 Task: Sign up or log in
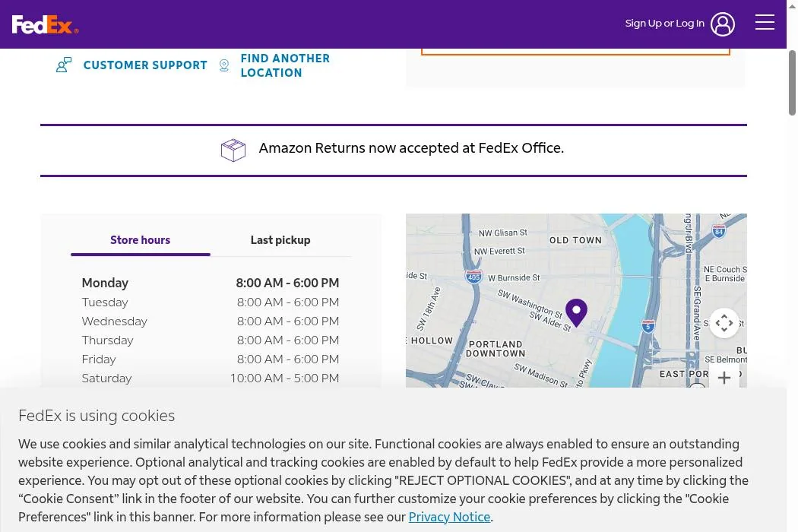coord(664,24)
